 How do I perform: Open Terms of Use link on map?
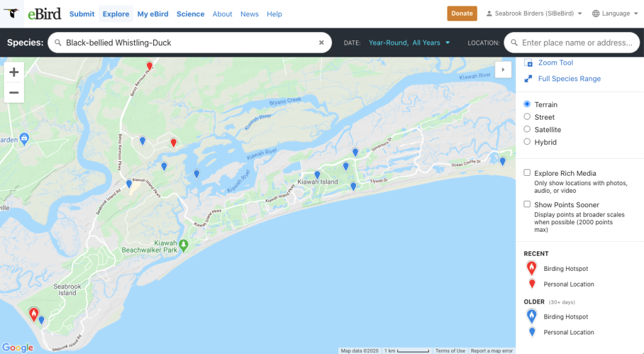[450, 351]
